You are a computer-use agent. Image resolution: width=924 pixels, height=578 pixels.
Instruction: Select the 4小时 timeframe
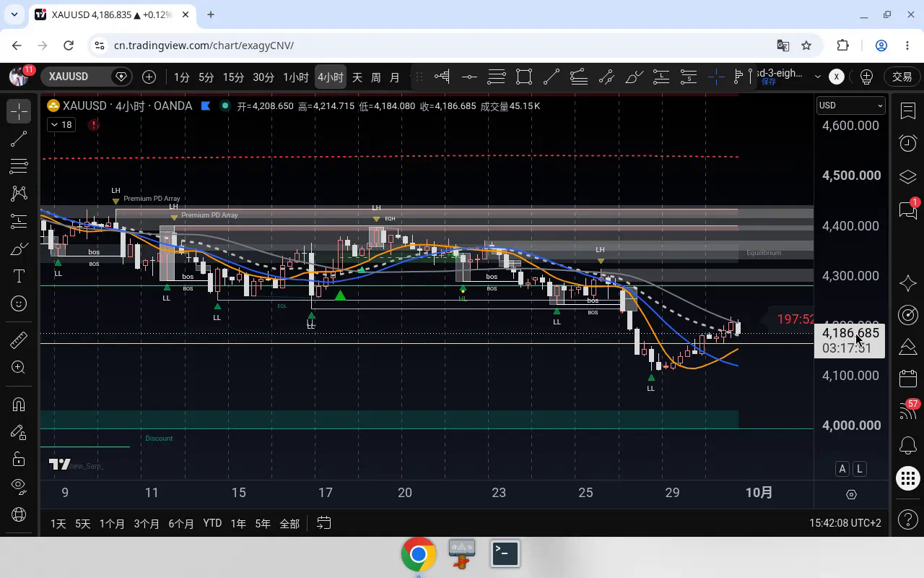click(331, 77)
